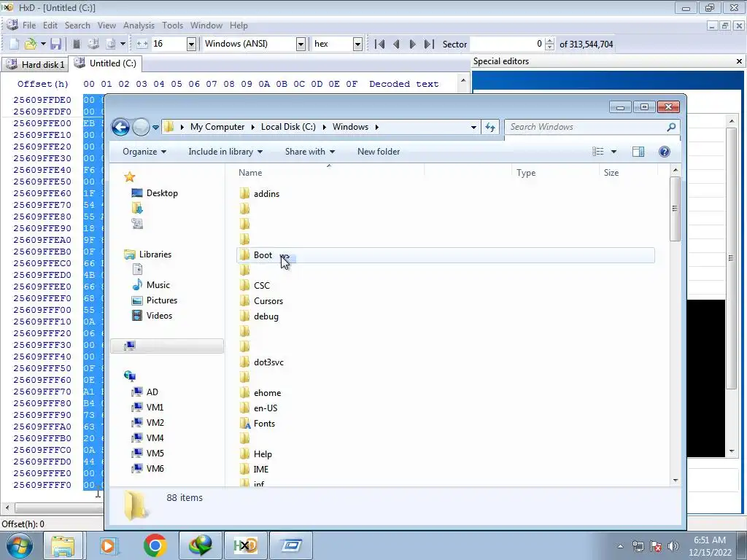Expand the arrow after Local Disk (C:) breadcrumb

(325, 127)
